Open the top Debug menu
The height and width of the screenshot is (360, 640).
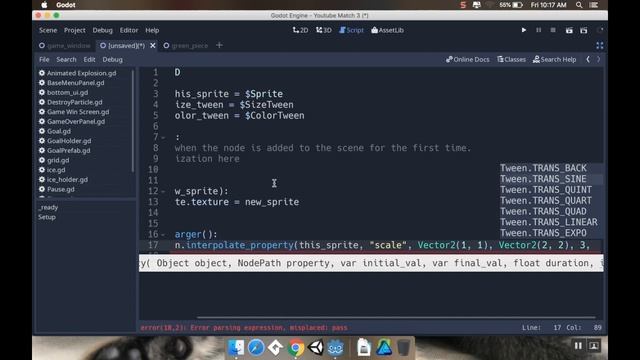coord(102,30)
